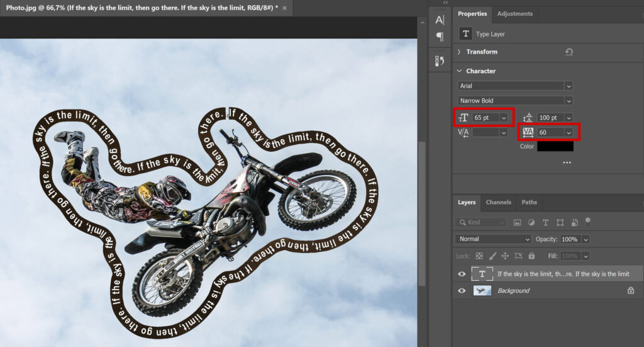
Task: Switch to the Adjustments tab
Action: point(514,14)
